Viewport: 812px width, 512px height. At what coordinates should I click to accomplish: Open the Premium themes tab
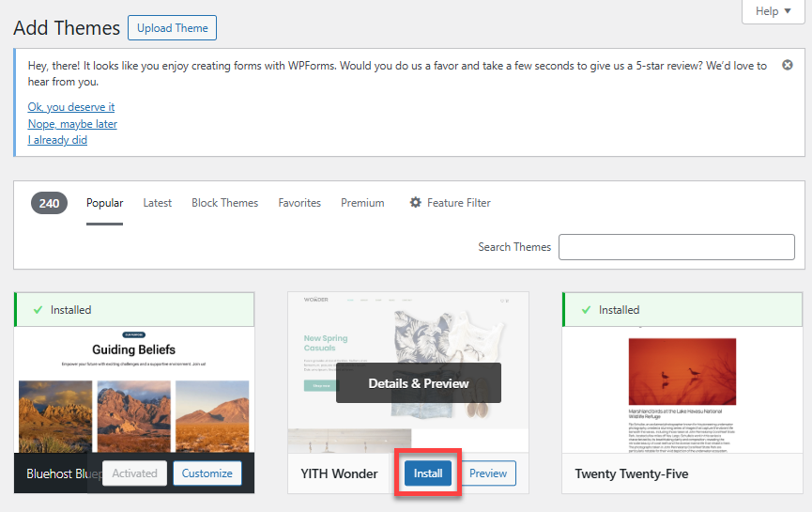click(x=362, y=203)
